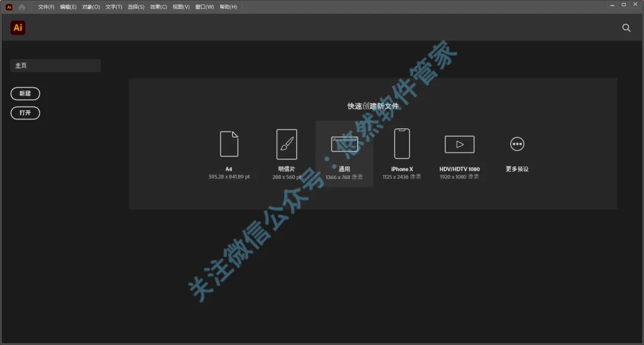Select the iPhone X preset icon

(x=402, y=143)
